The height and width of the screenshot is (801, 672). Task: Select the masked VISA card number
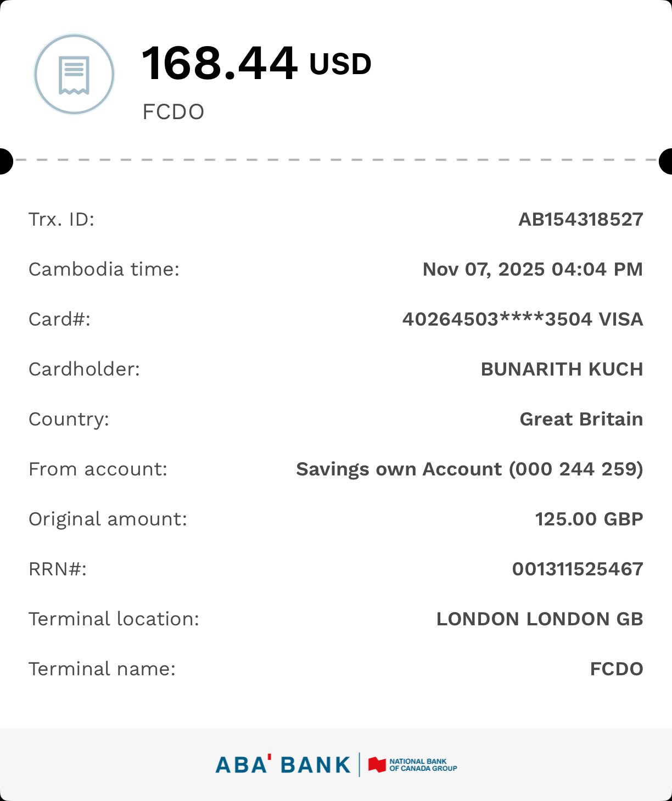[522, 320]
